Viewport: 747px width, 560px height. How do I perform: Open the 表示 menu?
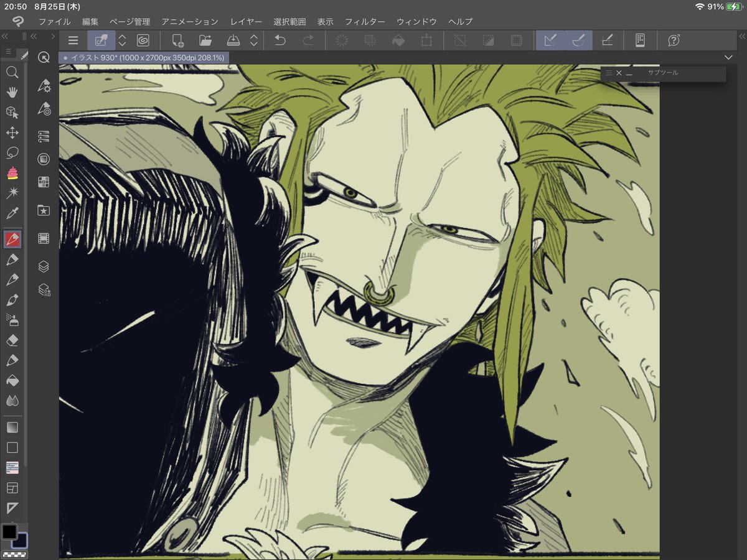pos(325,21)
